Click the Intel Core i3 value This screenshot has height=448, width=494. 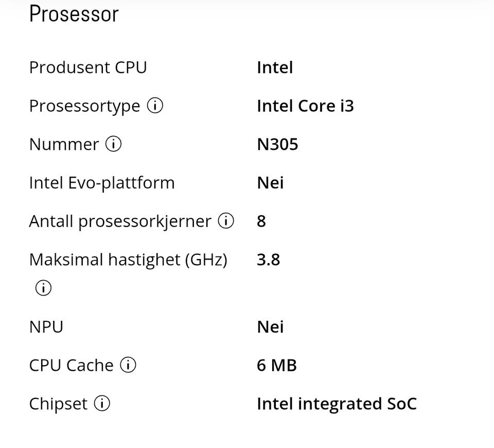tap(305, 106)
